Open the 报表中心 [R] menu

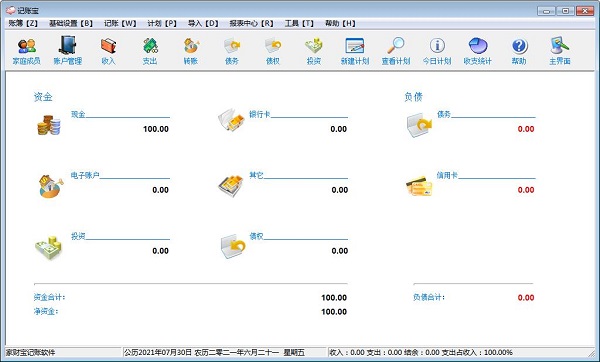click(x=251, y=23)
